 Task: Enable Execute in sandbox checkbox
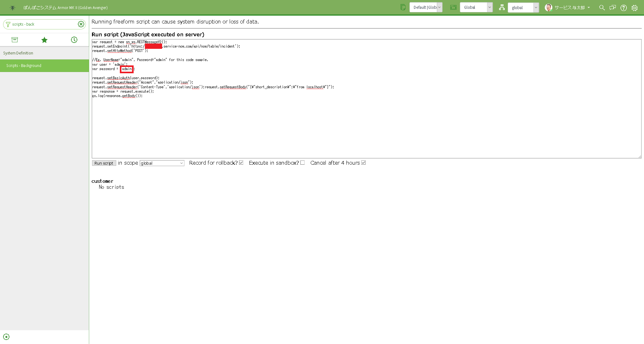pyautogui.click(x=303, y=163)
